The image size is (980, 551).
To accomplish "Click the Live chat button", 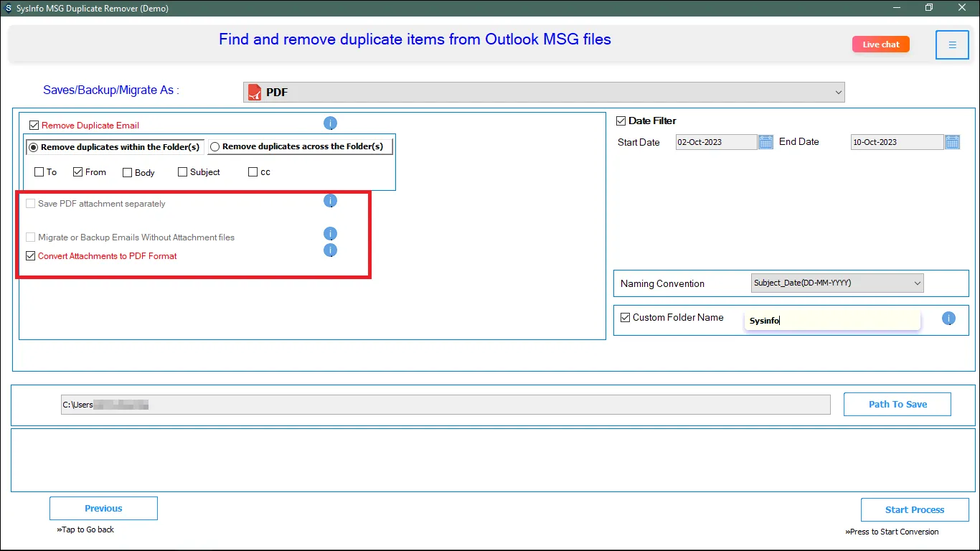I will coord(880,44).
